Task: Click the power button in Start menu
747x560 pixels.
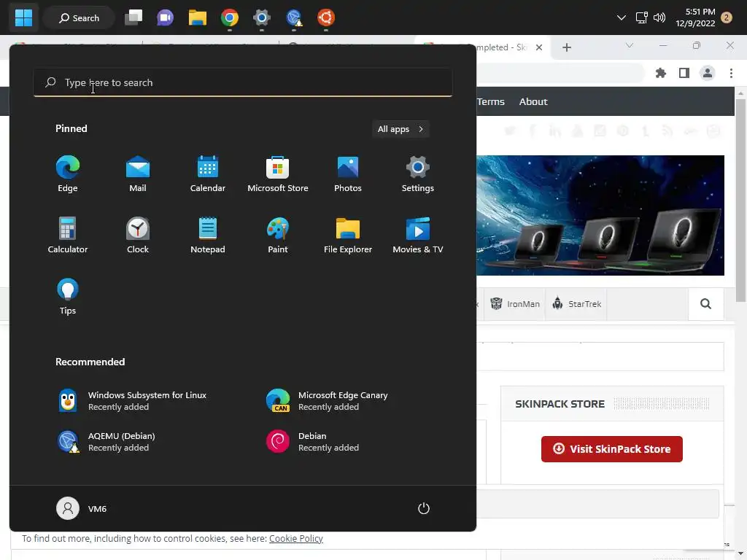Action: coord(424,508)
